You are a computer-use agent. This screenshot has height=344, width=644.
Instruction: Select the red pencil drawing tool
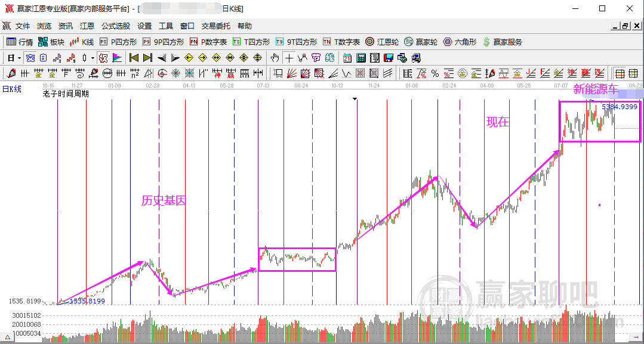(11, 73)
